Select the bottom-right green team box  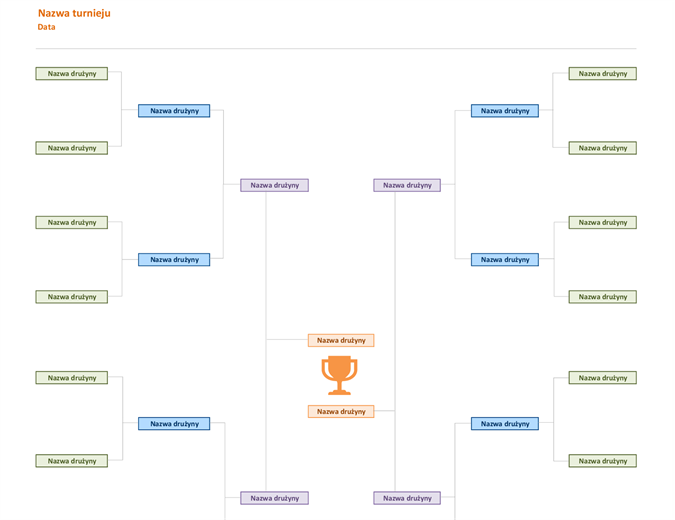point(602,461)
